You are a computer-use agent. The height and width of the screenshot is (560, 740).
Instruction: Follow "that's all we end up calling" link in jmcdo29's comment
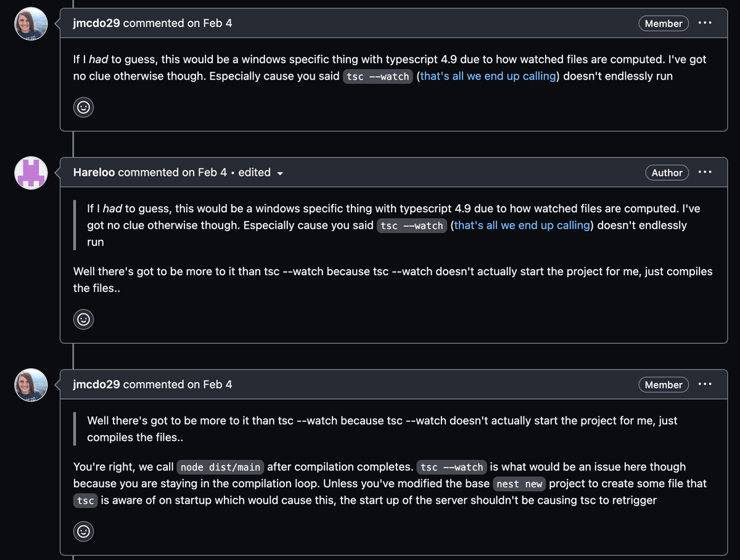click(x=488, y=76)
